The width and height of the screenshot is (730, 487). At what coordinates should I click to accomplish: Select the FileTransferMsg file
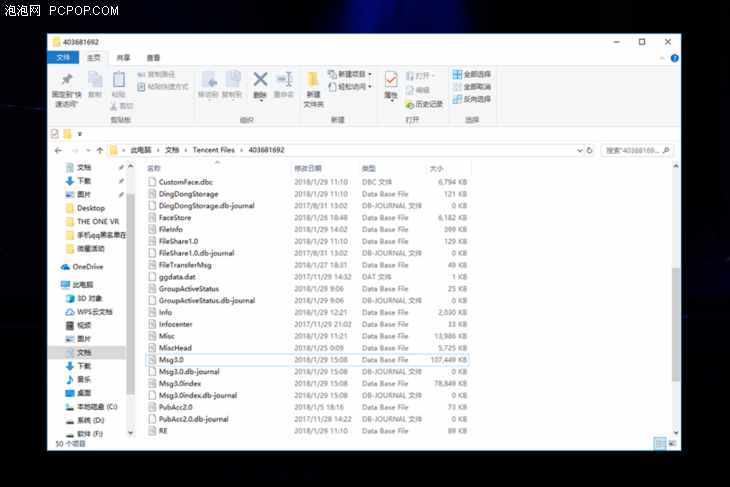(x=185, y=265)
